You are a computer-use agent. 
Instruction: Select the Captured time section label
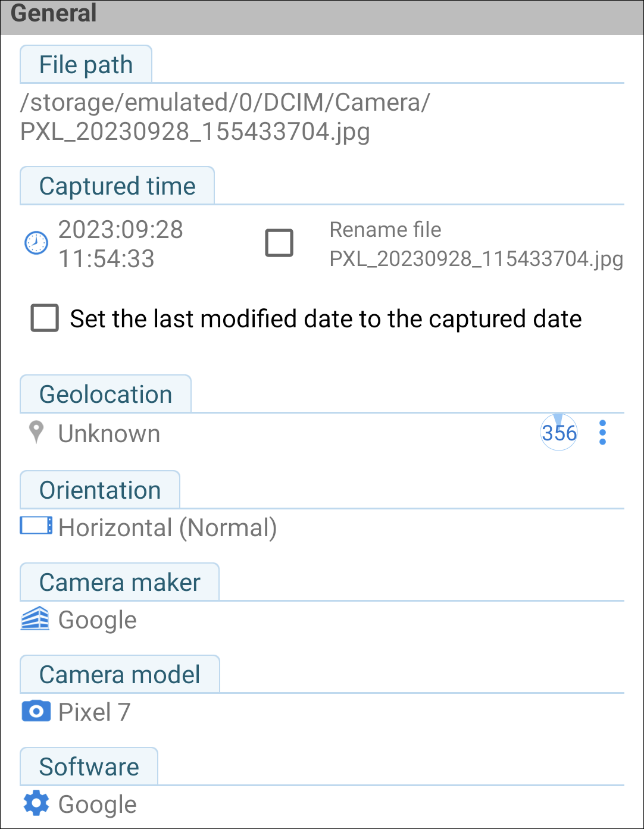click(x=117, y=186)
